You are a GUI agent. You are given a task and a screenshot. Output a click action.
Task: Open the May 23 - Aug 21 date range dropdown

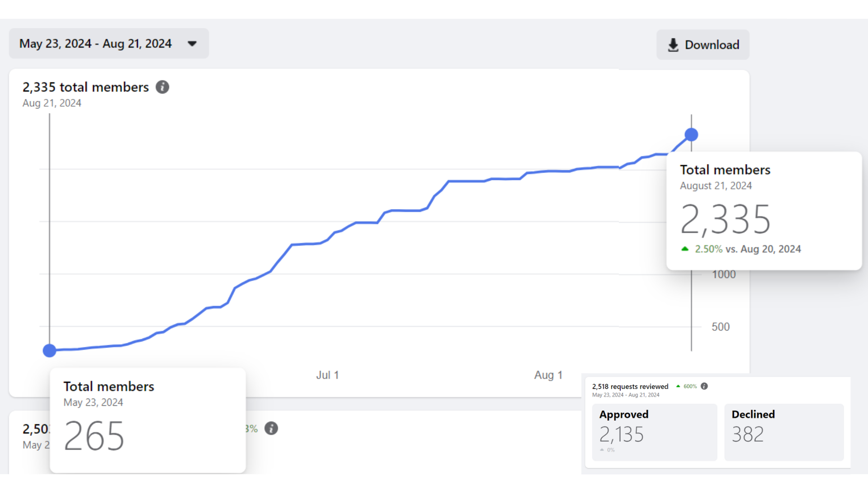pyautogui.click(x=95, y=44)
